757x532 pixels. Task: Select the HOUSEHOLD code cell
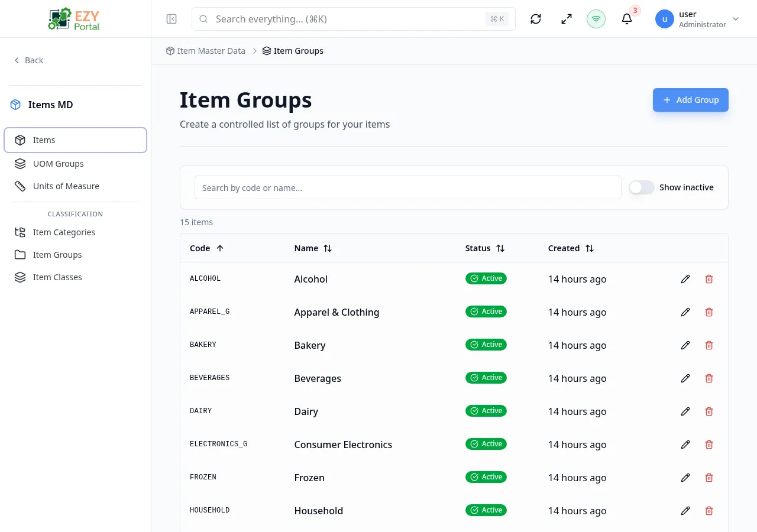[x=210, y=510]
